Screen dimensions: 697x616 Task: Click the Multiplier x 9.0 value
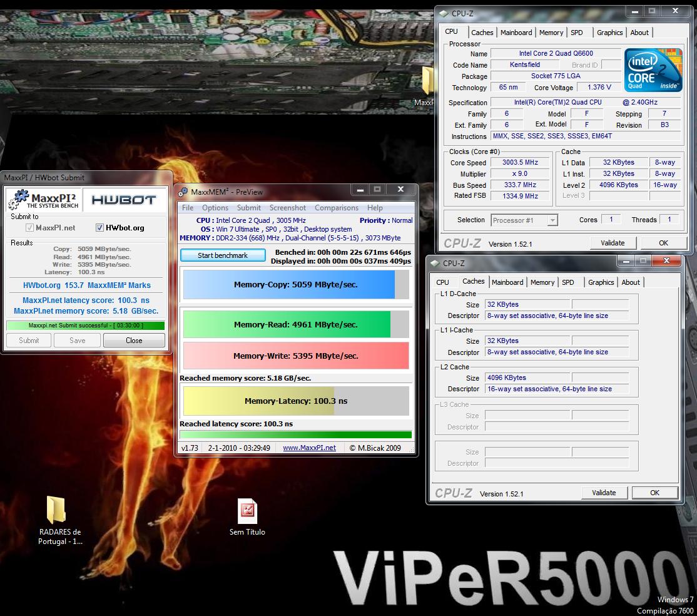520,174
